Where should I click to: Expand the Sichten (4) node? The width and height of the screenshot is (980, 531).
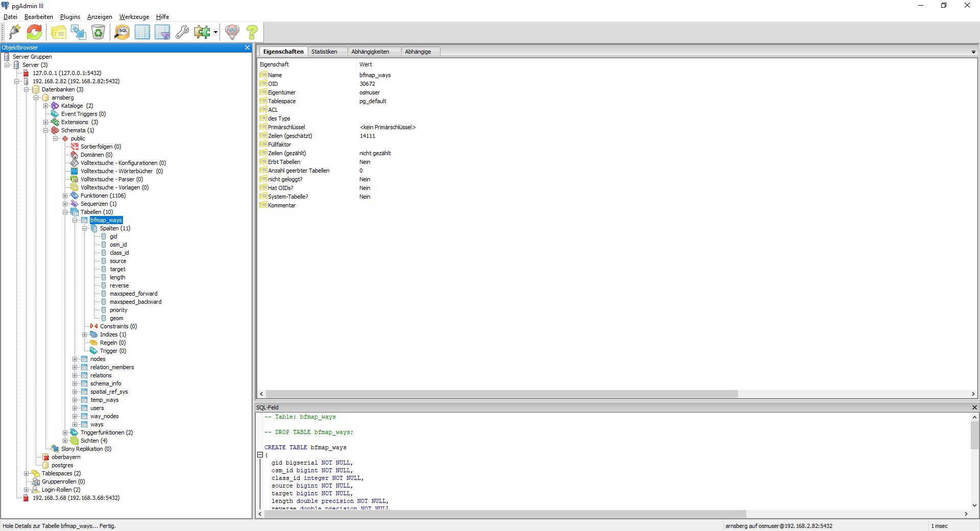pyautogui.click(x=65, y=441)
